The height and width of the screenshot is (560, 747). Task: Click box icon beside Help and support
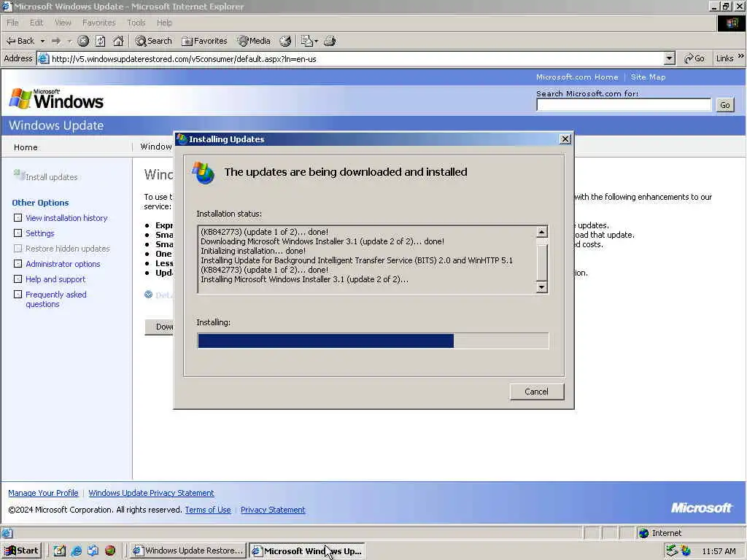[18, 279]
